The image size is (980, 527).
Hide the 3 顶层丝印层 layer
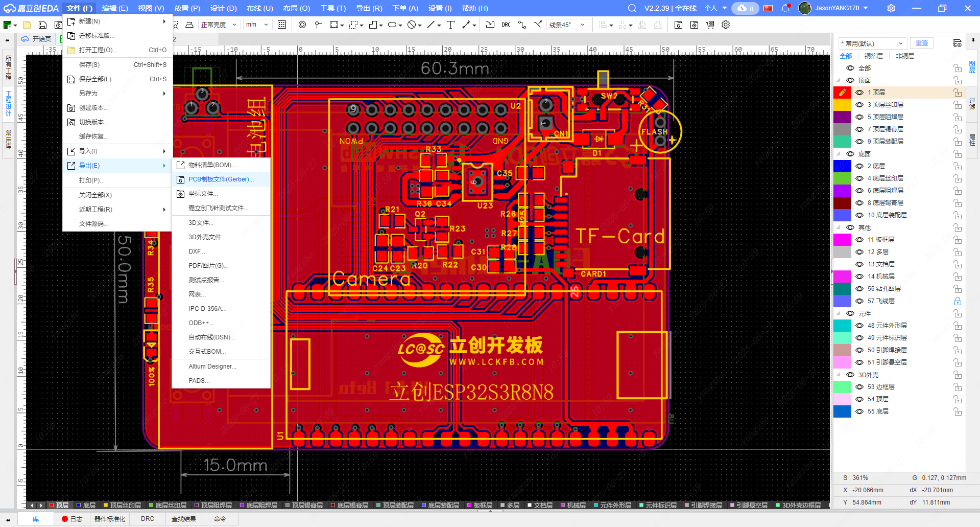tap(859, 105)
